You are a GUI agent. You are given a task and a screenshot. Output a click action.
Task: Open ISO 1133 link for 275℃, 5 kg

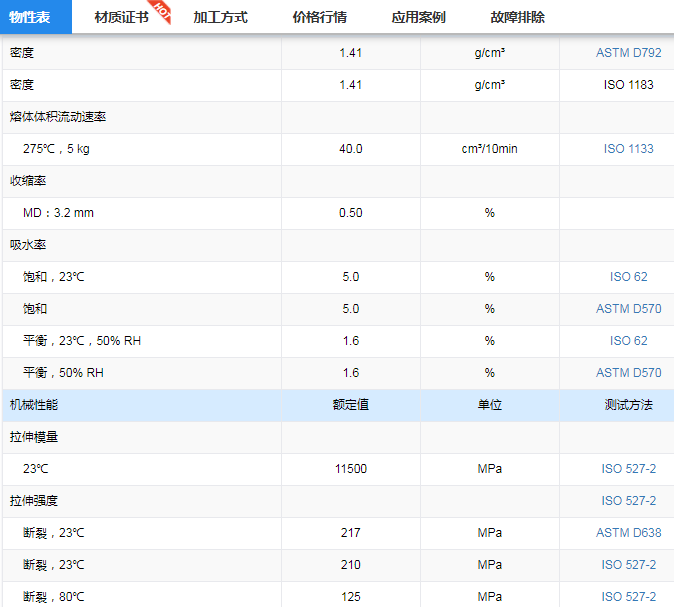[628, 149]
